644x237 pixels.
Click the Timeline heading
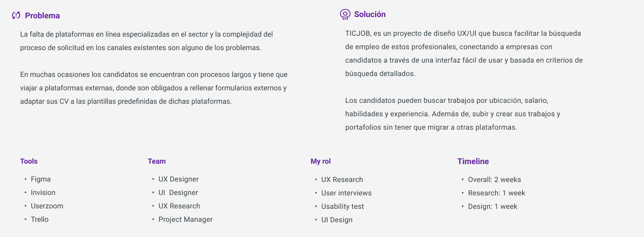click(x=473, y=161)
